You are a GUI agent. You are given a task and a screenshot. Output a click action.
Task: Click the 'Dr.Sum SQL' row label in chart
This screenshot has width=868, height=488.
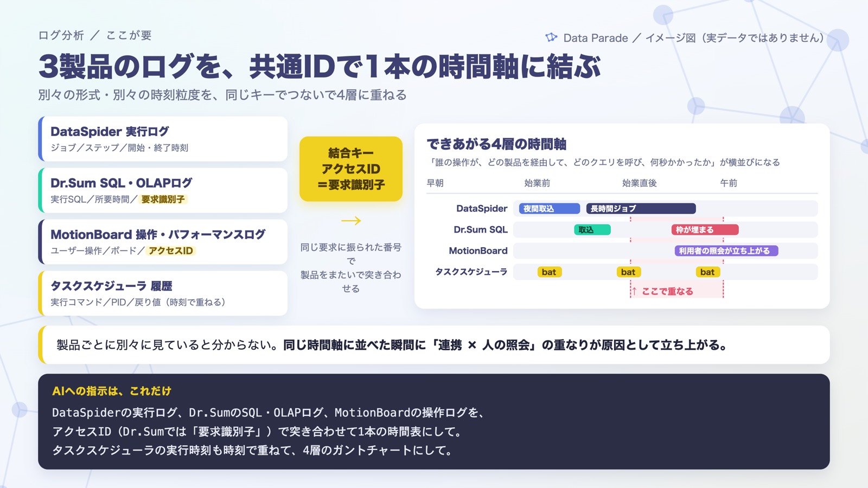point(481,229)
